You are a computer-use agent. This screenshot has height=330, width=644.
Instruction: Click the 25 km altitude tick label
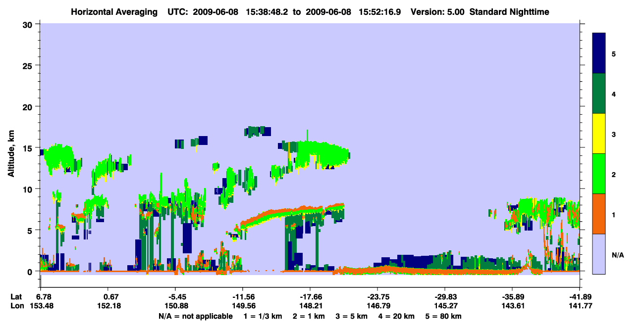[28, 65]
